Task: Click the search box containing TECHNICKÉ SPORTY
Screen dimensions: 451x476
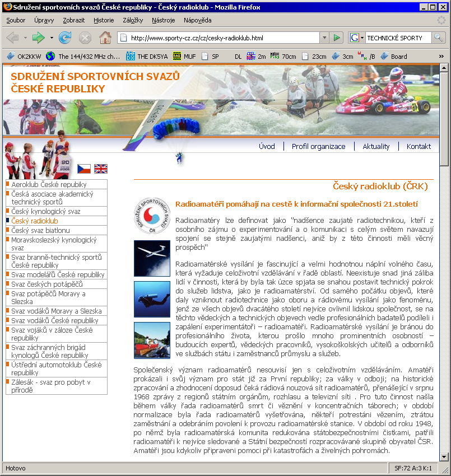Action: [398, 38]
